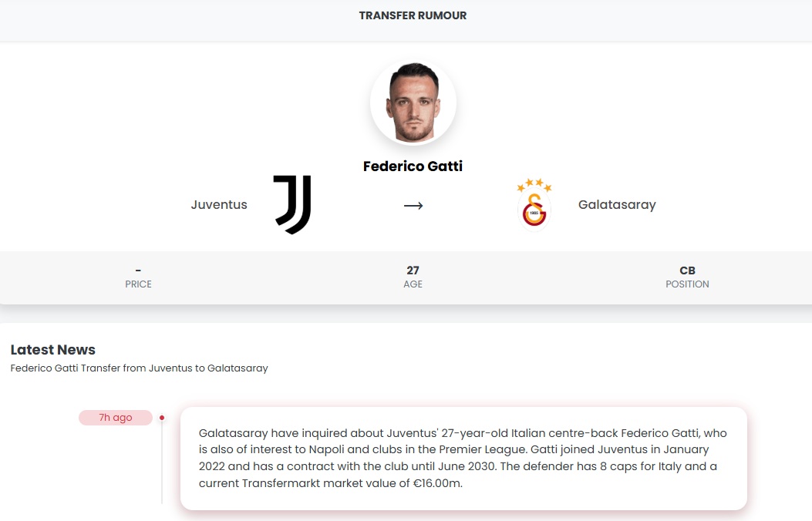The height and width of the screenshot is (521, 812).
Task: Click the AGE label
Action: click(x=413, y=284)
